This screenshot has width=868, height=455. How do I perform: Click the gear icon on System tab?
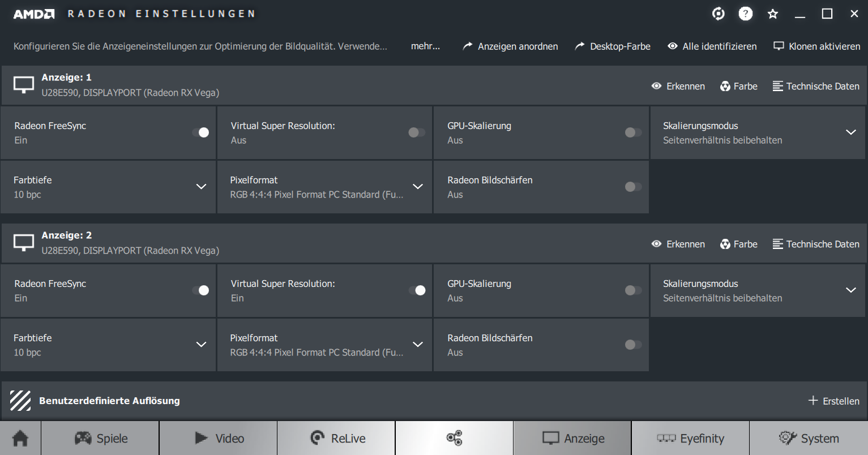coord(788,438)
